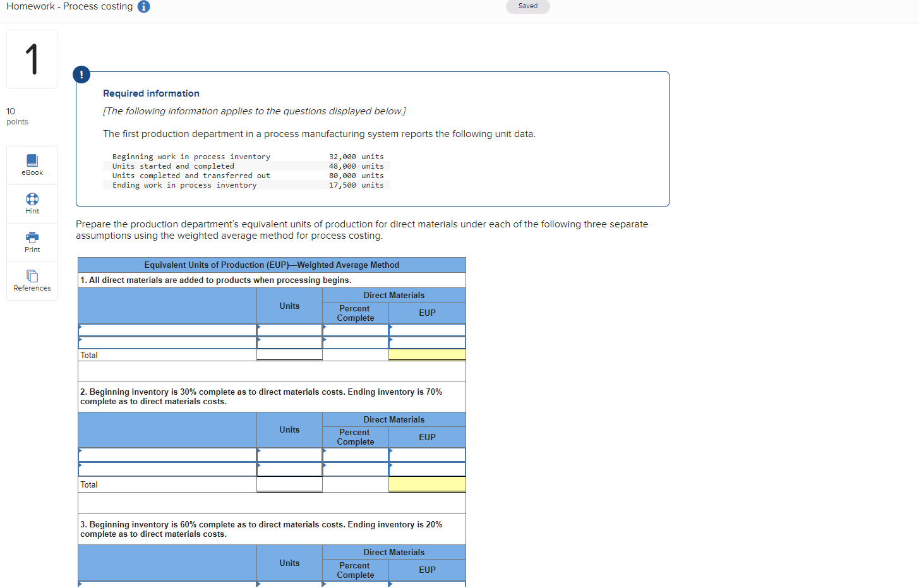
Task: Click the first EUP input cell in section 1
Action: (427, 330)
